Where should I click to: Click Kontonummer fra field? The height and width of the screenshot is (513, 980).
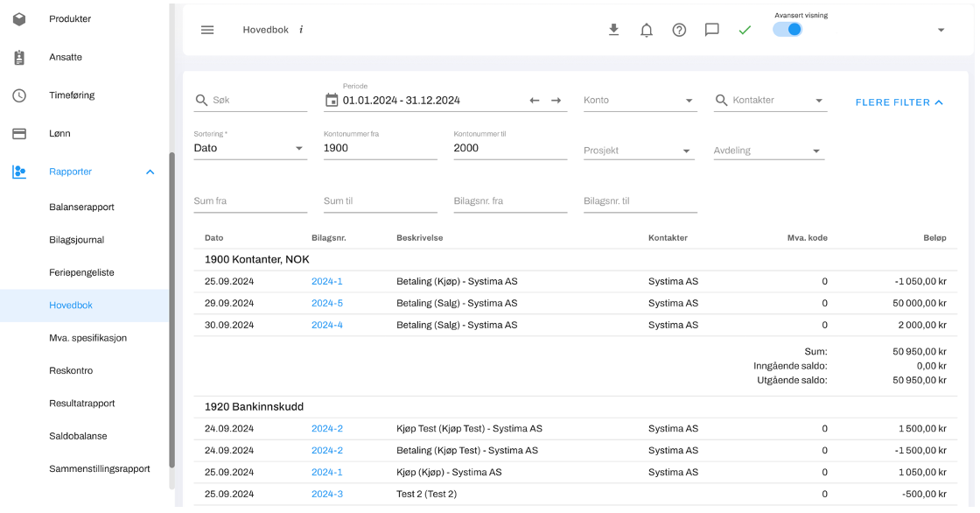380,148
